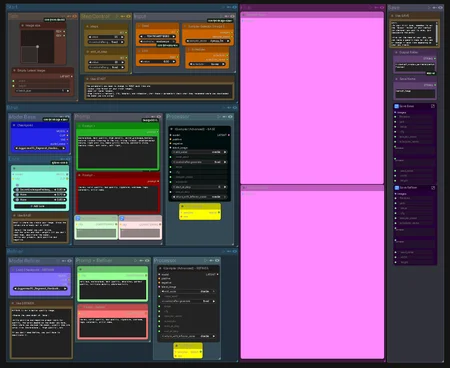Click the collapse dot on Empty Latent Image node
The width and height of the screenshot is (450, 368).
point(14,70)
